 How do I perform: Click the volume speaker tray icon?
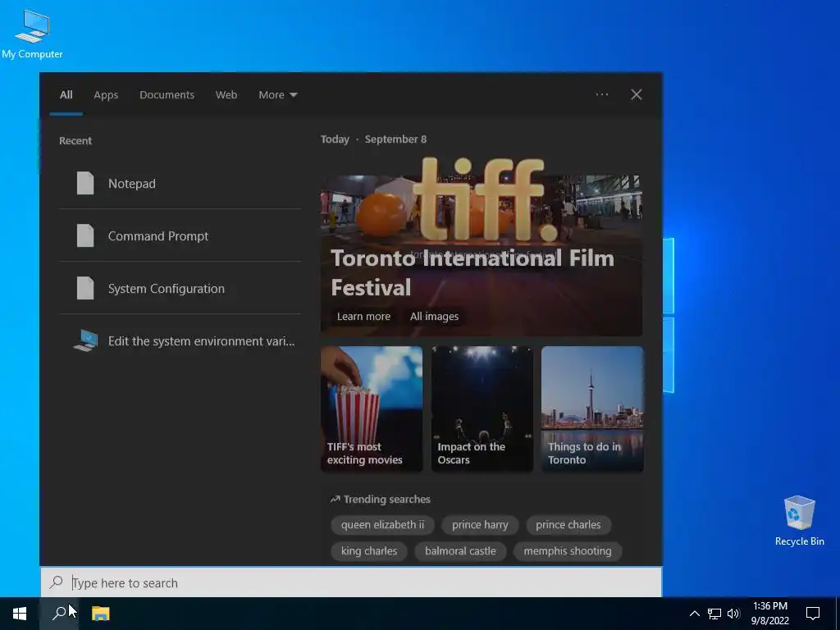point(733,614)
